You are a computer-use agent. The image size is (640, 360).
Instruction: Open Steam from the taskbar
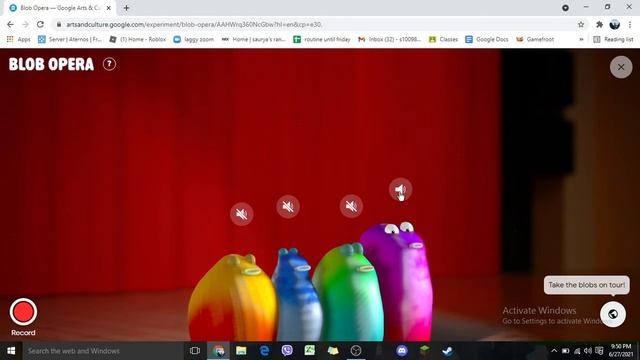[447, 351]
